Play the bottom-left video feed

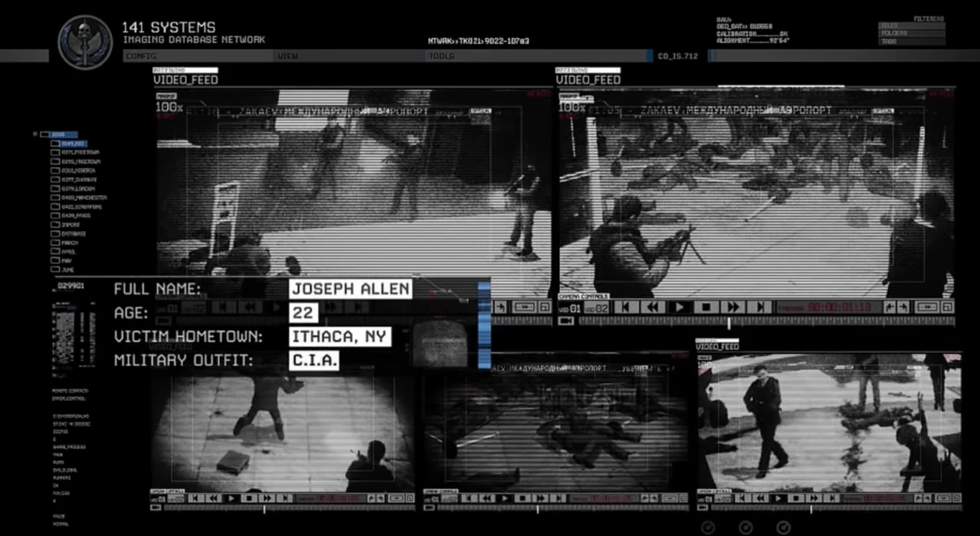click(x=231, y=498)
